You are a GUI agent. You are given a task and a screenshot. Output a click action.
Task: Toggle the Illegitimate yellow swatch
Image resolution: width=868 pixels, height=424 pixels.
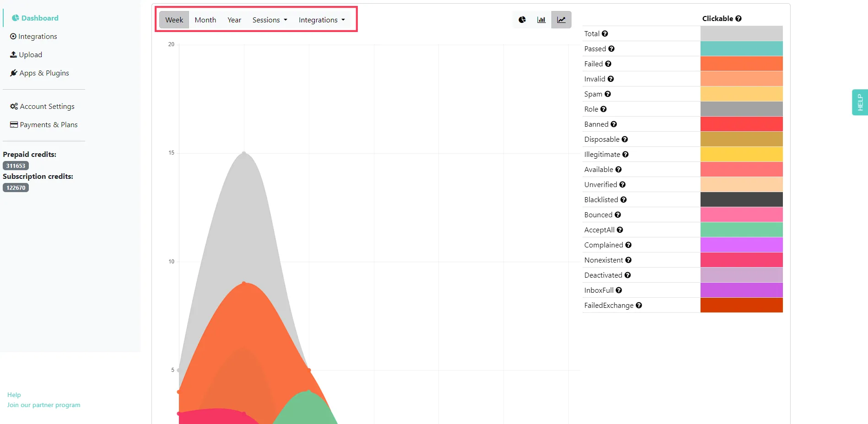[741, 154]
